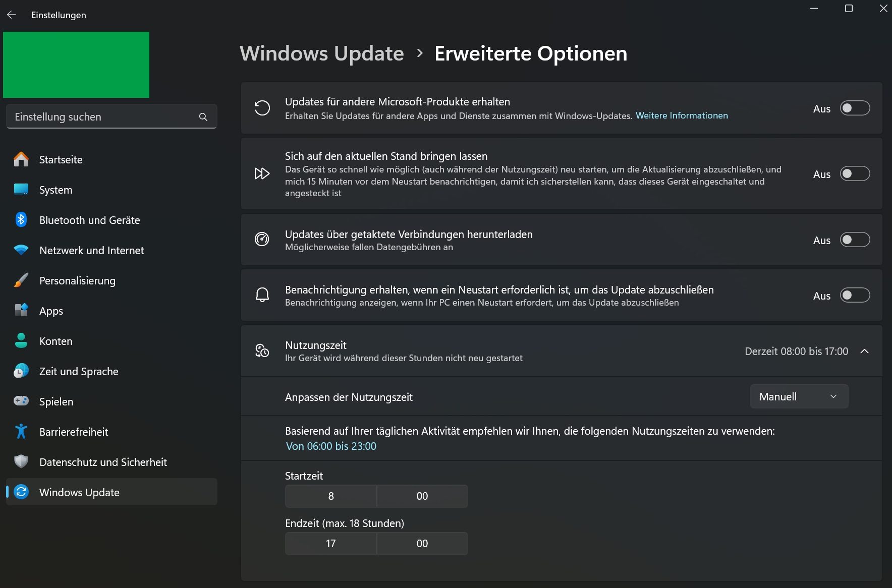Open Startseite in the sidebar
This screenshot has height=588, width=892.
coord(111,159)
